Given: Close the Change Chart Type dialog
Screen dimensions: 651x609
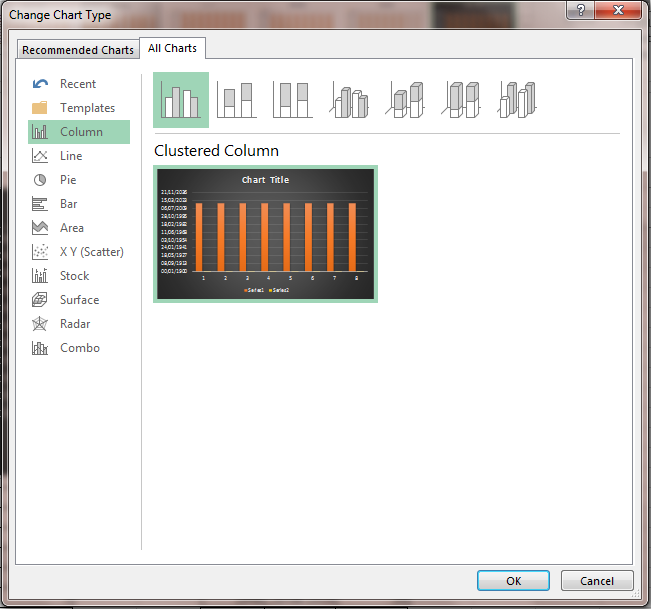Looking at the screenshot, I should (x=618, y=10).
